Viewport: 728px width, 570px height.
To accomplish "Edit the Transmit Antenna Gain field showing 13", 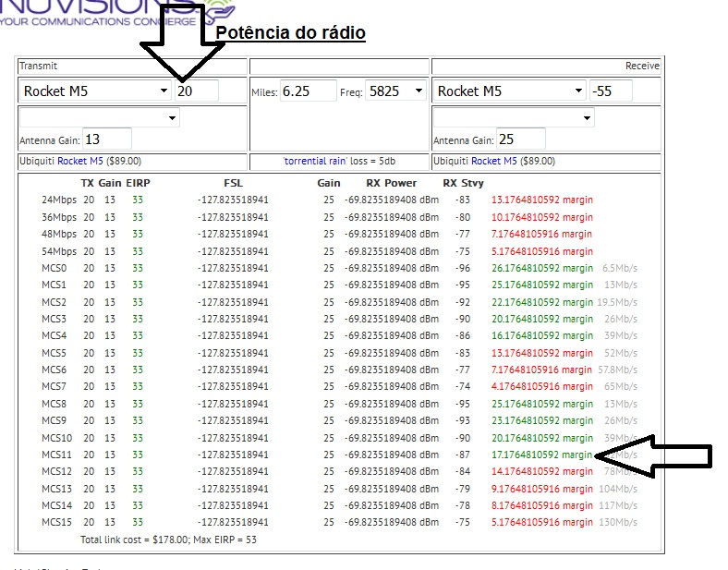I will click(x=107, y=139).
